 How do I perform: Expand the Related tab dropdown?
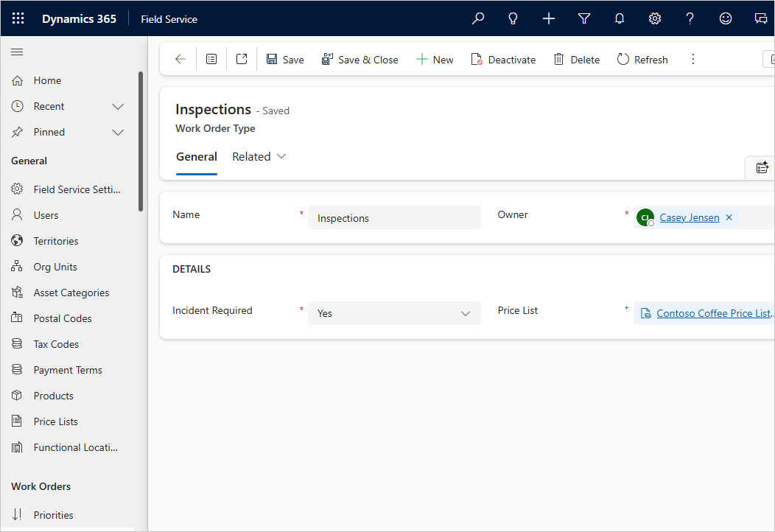[x=259, y=157]
